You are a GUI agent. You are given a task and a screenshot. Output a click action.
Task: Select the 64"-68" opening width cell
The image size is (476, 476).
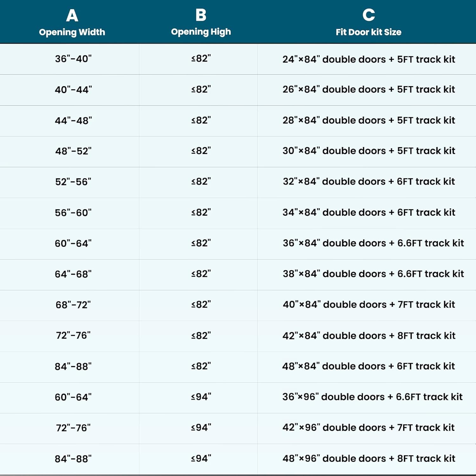pos(73,274)
